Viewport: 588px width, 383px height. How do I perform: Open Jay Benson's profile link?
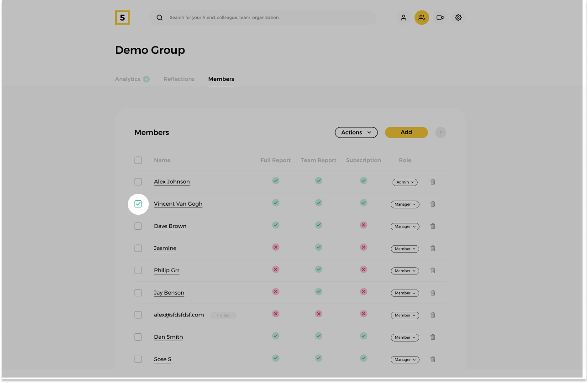point(169,293)
